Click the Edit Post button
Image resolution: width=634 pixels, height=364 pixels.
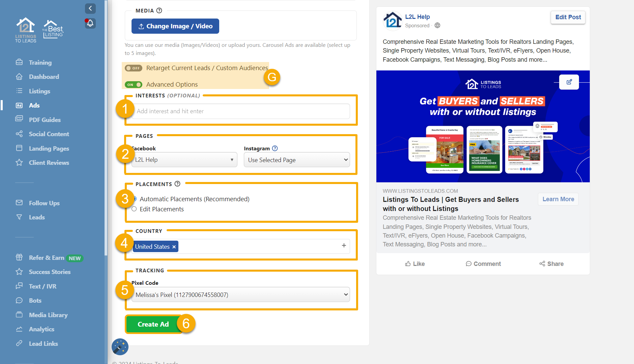point(568,17)
